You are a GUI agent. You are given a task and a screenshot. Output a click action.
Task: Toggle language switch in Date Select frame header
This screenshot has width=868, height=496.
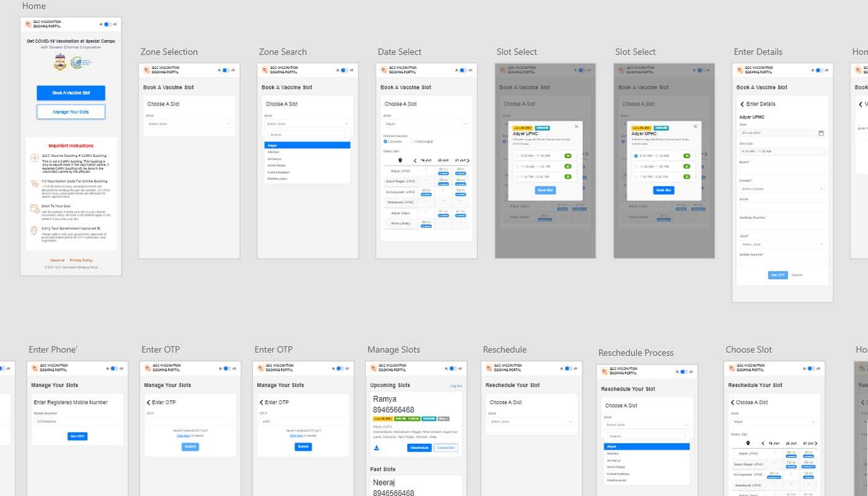pyautogui.click(x=463, y=70)
